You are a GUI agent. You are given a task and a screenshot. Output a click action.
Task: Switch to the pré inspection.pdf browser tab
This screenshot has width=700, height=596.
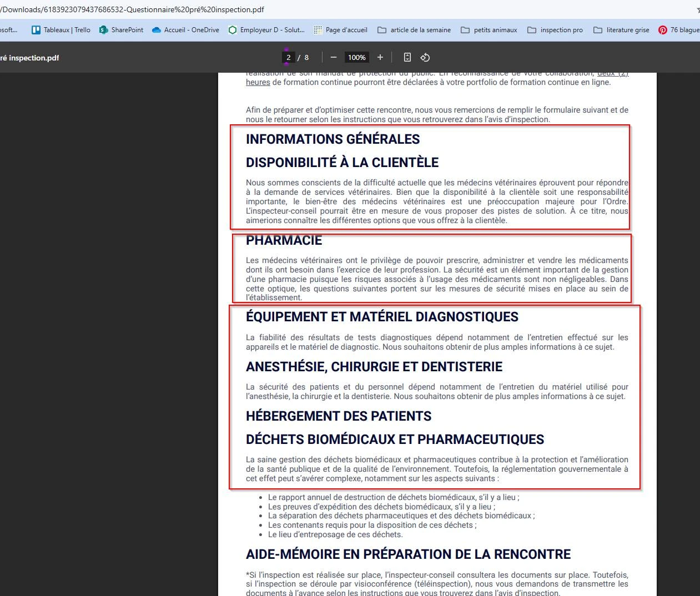31,57
